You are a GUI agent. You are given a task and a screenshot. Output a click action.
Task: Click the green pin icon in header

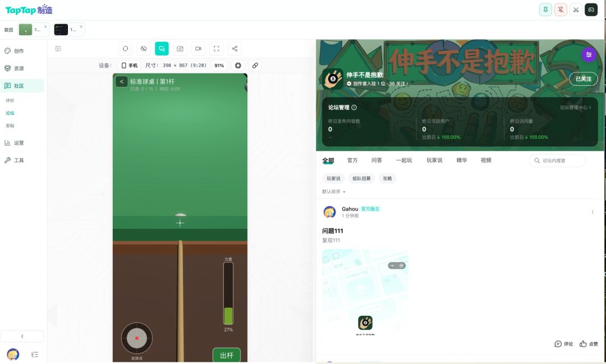point(545,10)
